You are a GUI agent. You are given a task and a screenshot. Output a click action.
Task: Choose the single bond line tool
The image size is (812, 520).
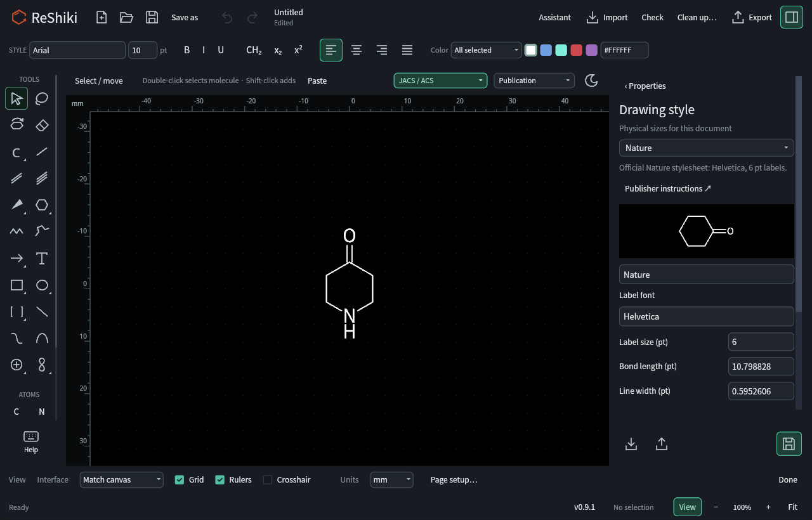point(42,152)
